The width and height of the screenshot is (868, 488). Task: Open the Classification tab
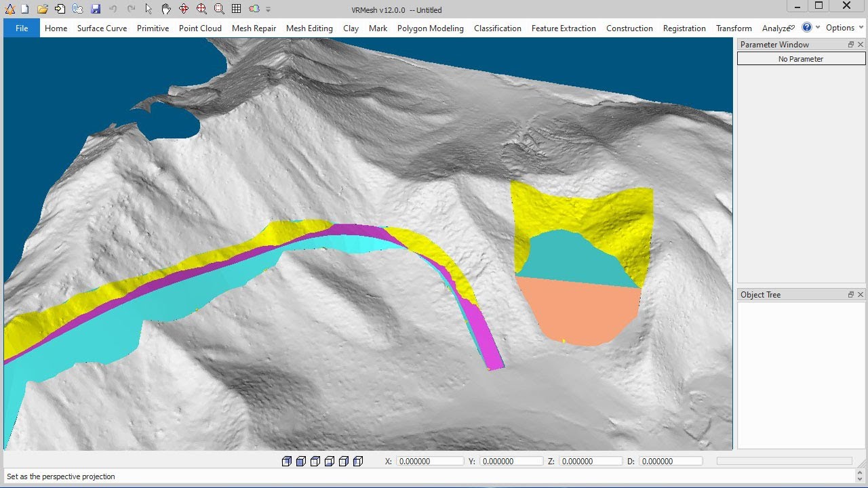[x=498, y=28]
